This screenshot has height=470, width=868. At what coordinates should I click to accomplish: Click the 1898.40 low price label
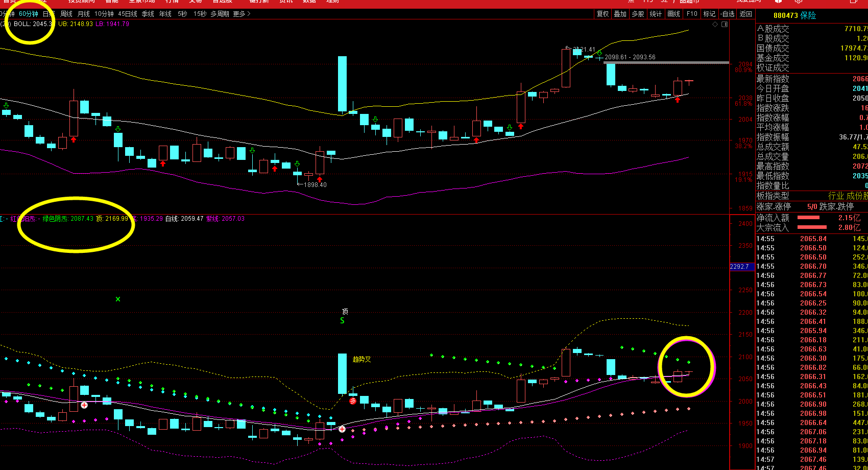click(x=315, y=184)
